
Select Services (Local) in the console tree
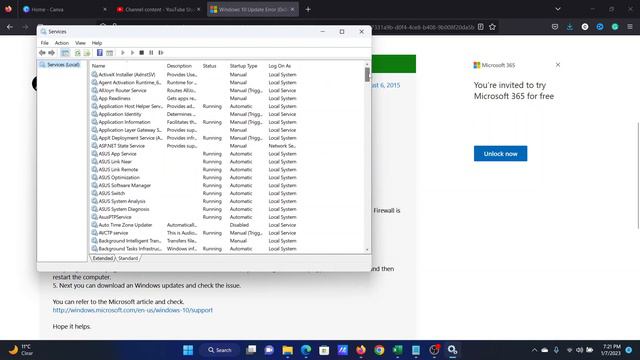60,65
